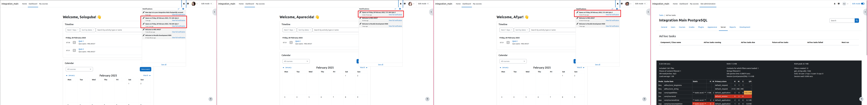Click Quiz 1 activity icon in Sologuba's timeline
Screen dimensions: 868x105
coord(74,43)
